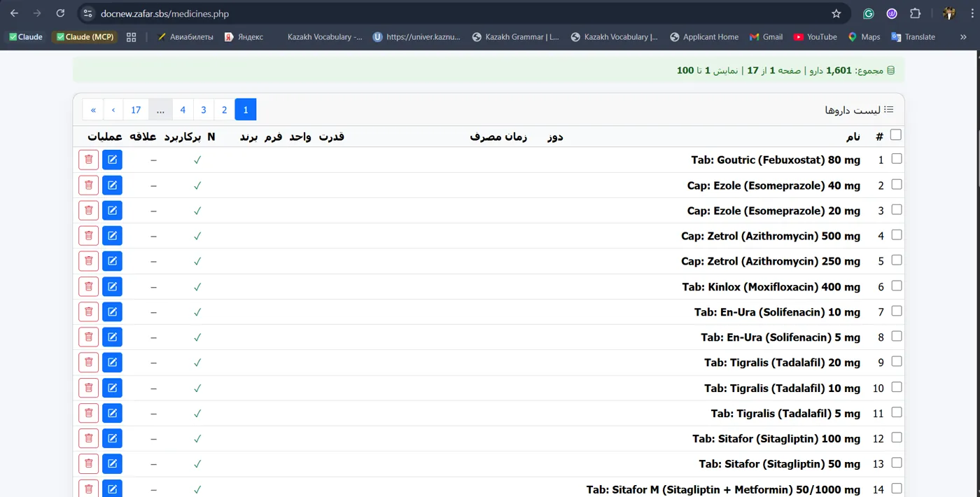
Task: Open the browser profile avatar
Action: click(949, 13)
